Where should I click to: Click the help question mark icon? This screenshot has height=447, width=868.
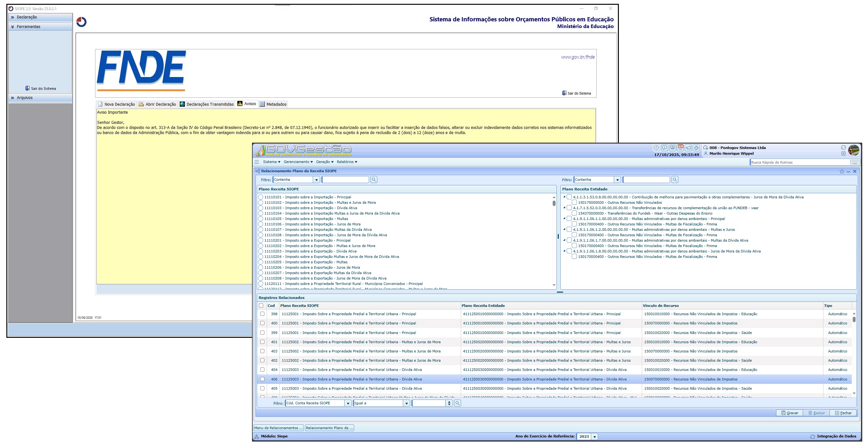click(656, 148)
